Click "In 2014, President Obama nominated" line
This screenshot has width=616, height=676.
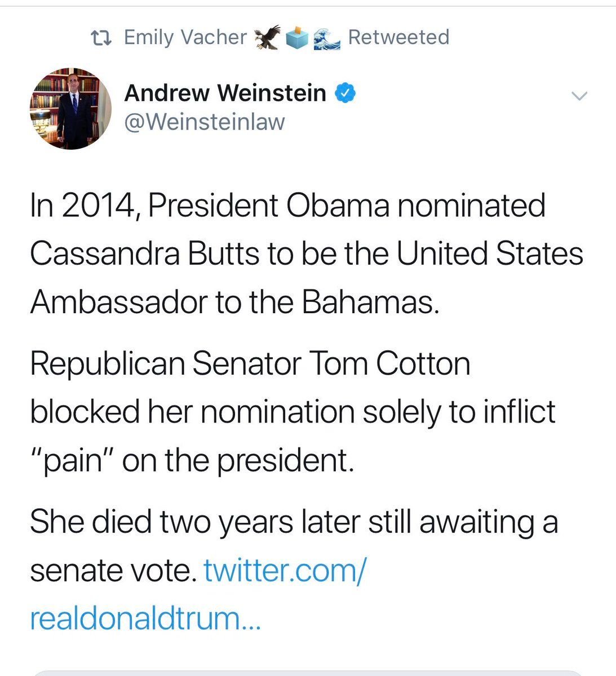287,205
